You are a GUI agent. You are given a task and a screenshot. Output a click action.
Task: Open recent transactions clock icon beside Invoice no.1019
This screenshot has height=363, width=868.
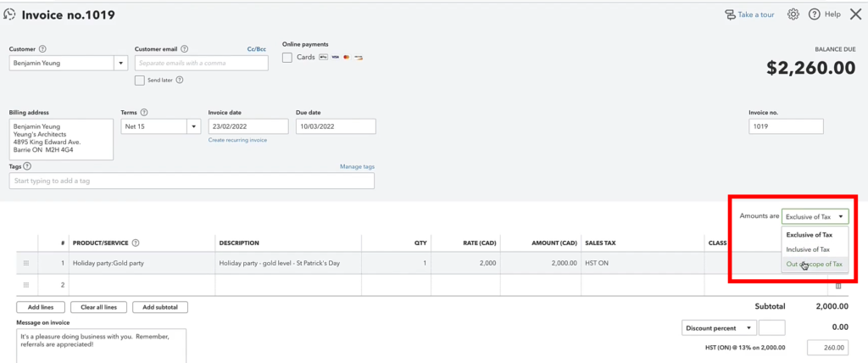[9, 15]
